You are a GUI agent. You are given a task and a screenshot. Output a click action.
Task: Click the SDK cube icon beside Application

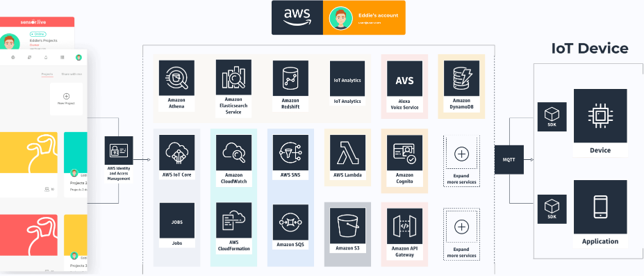(x=552, y=209)
